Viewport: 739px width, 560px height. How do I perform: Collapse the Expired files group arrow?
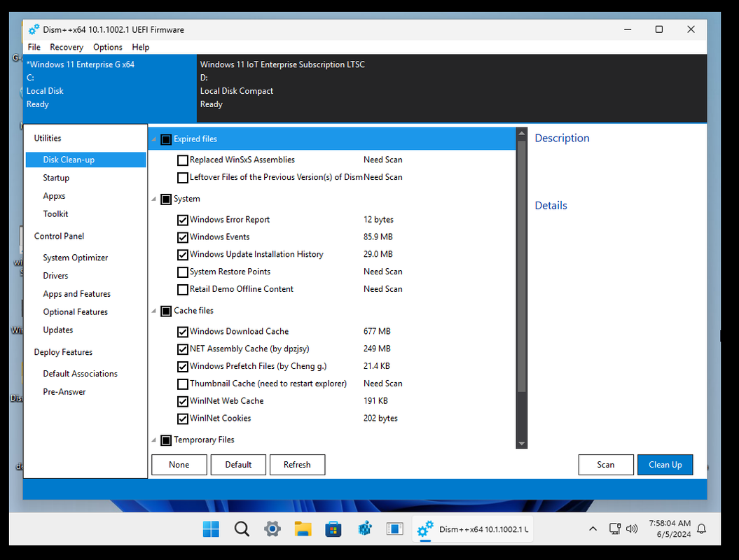153,139
